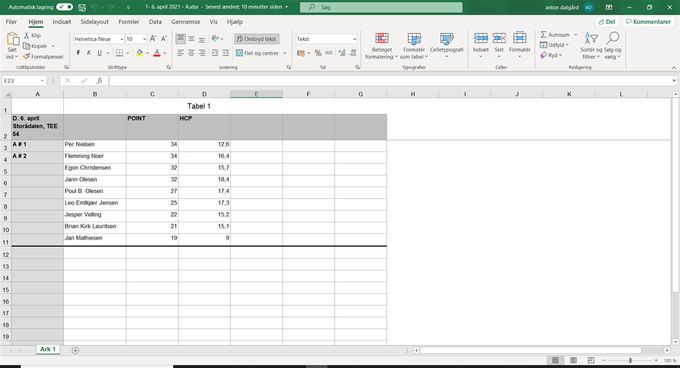The width and height of the screenshot is (680, 368).
Task: Open the Formler ribbon tab
Action: pos(129,22)
